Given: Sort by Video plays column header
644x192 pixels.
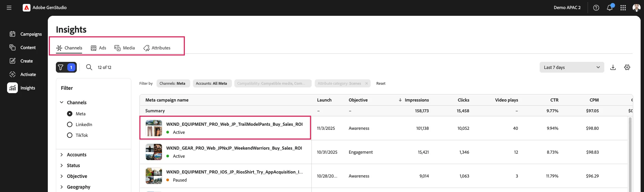Looking at the screenshot, I should pyautogui.click(x=506, y=100).
